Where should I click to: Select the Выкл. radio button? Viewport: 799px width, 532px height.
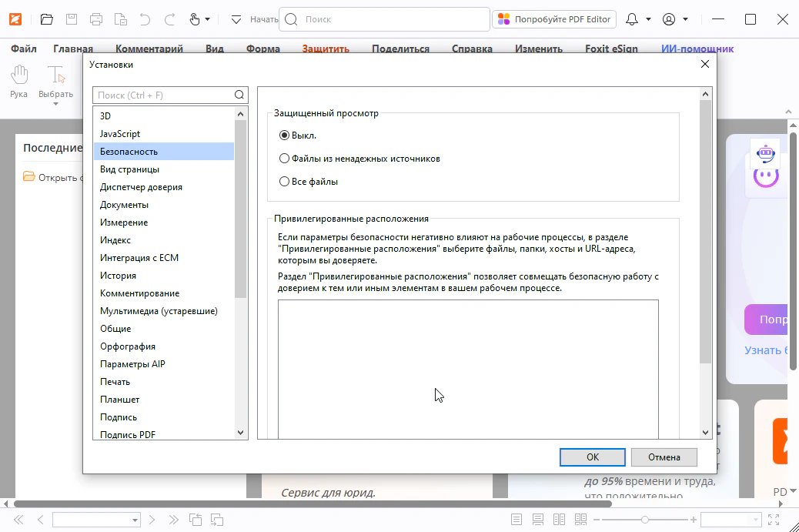[284, 136]
